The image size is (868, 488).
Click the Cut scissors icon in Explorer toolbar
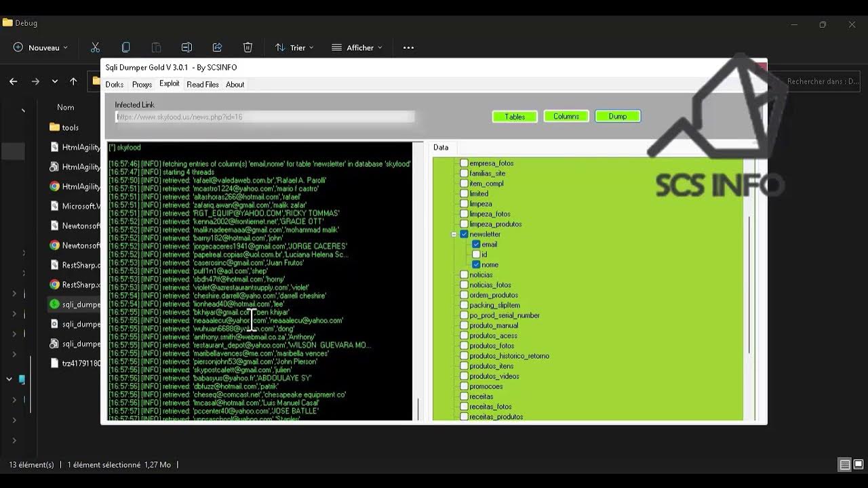(x=95, y=47)
